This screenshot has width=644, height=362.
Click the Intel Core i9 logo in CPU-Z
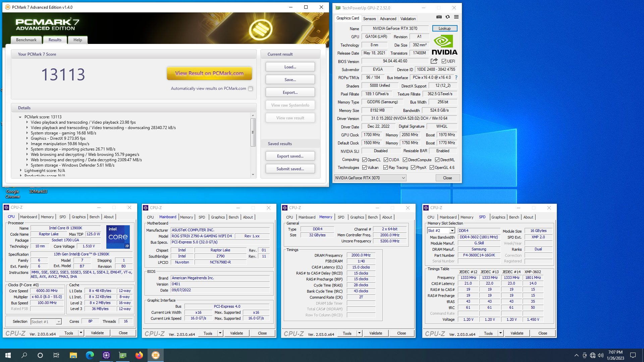tap(118, 237)
